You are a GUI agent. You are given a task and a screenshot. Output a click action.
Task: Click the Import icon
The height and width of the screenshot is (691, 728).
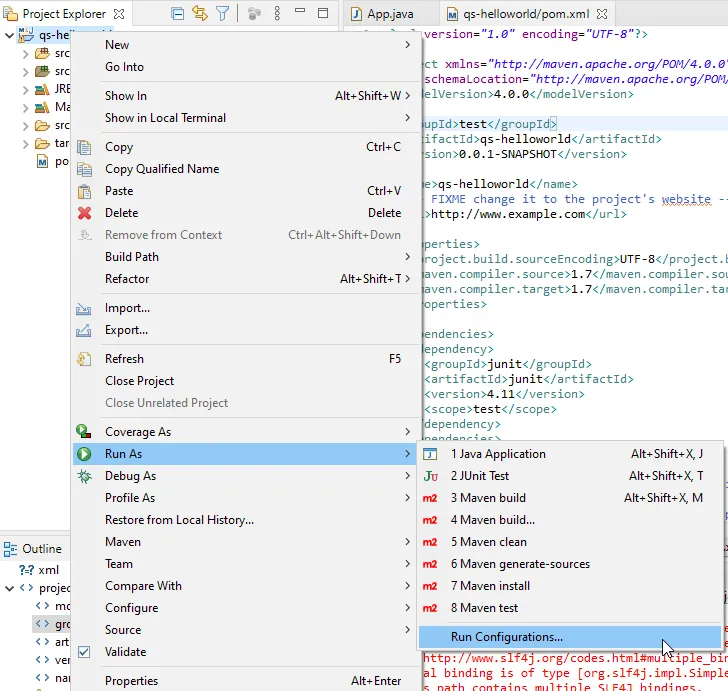[84, 309]
